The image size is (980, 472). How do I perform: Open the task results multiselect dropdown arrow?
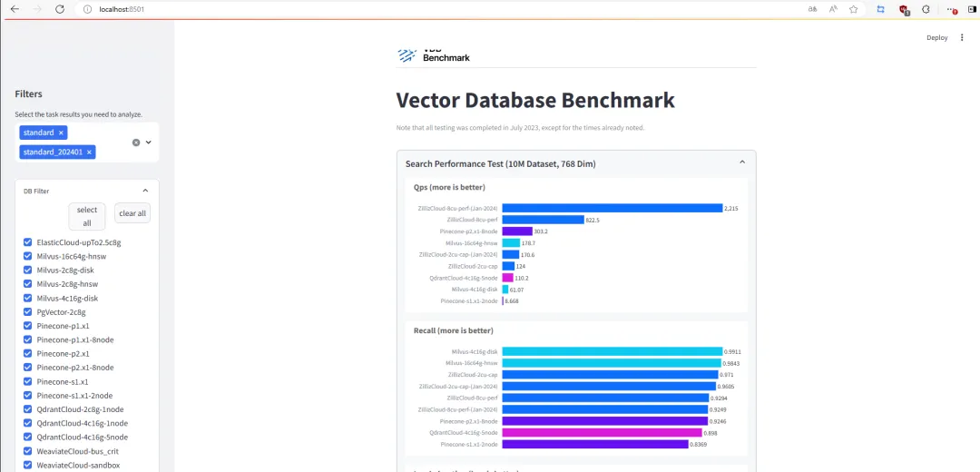[x=149, y=143]
